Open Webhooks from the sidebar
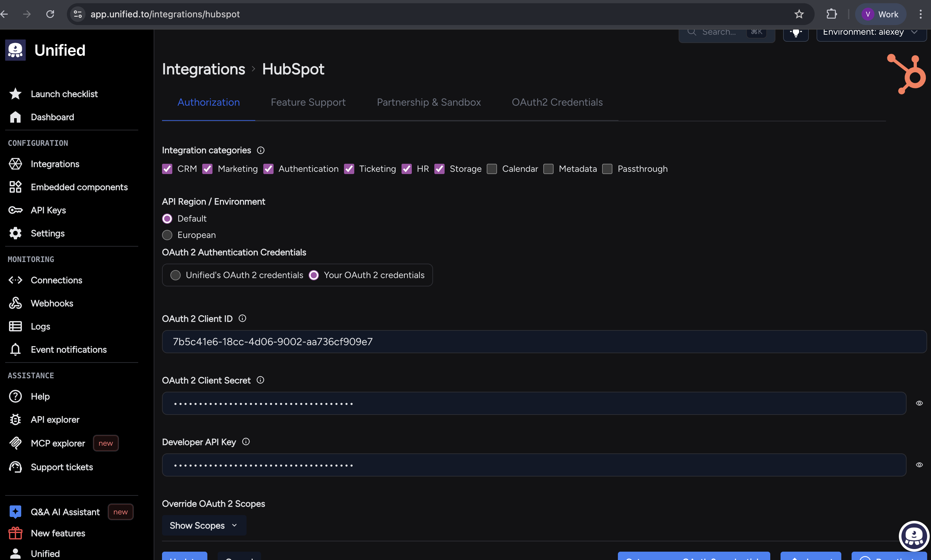This screenshot has height=560, width=931. click(x=52, y=303)
